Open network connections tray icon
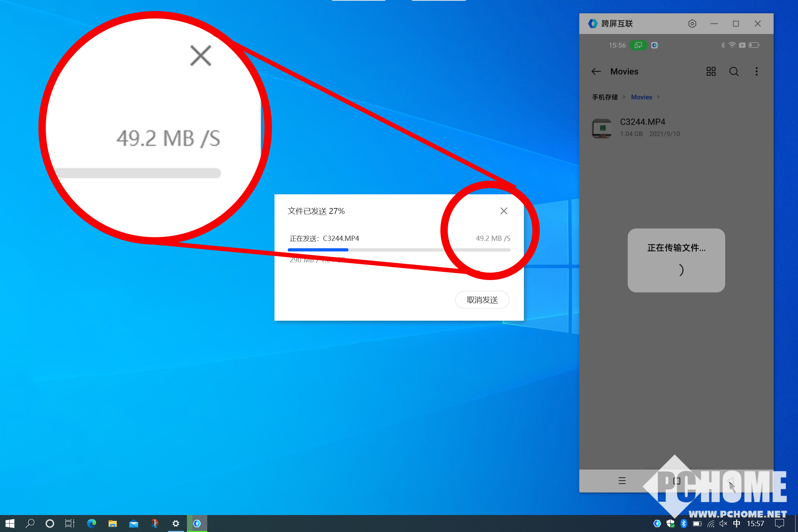This screenshot has width=798, height=532. click(711, 524)
